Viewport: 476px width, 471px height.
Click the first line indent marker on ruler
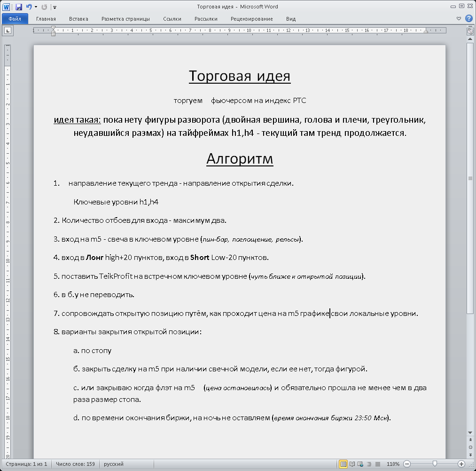54,29
